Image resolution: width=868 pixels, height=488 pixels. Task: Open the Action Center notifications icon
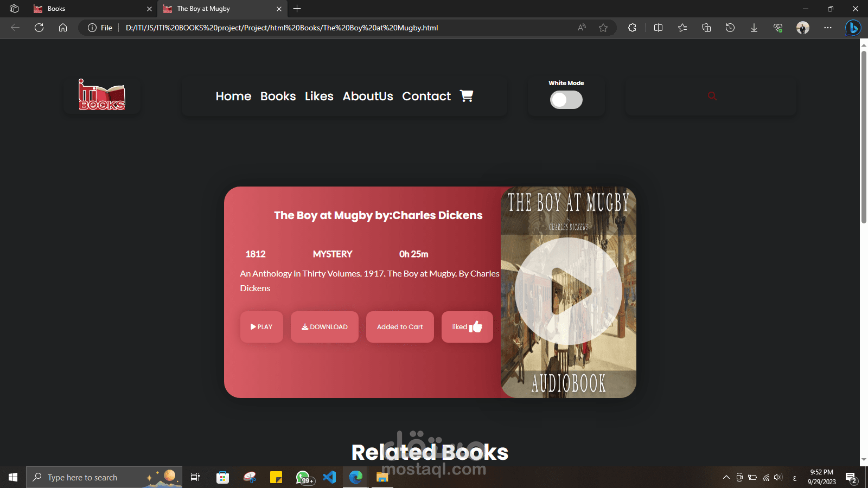pyautogui.click(x=851, y=478)
